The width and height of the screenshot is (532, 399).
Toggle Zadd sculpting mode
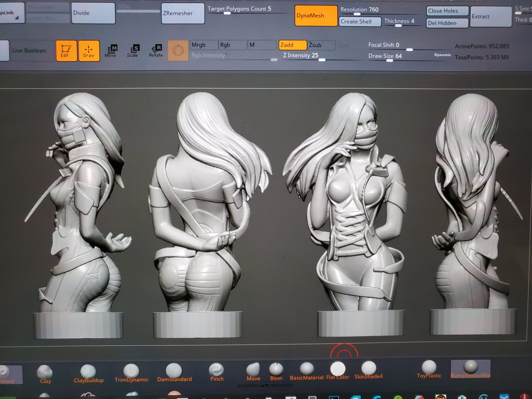[x=292, y=45]
